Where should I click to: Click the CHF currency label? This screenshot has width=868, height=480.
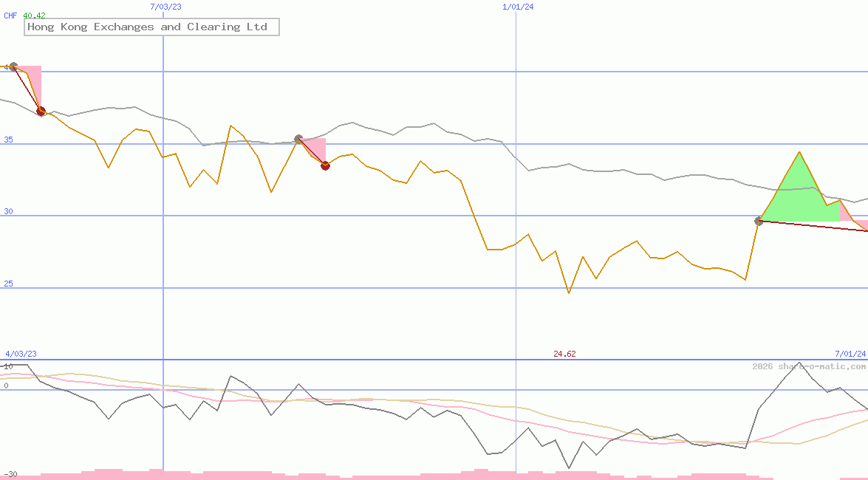click(x=10, y=16)
